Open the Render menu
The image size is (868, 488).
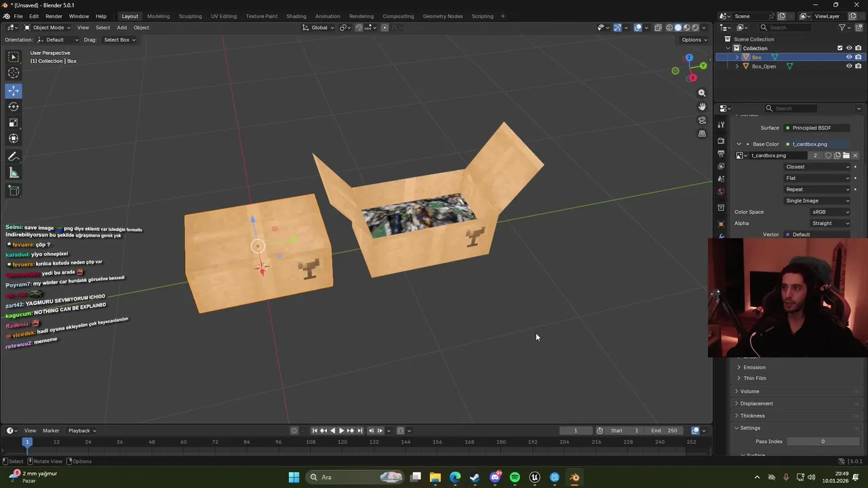54,16
